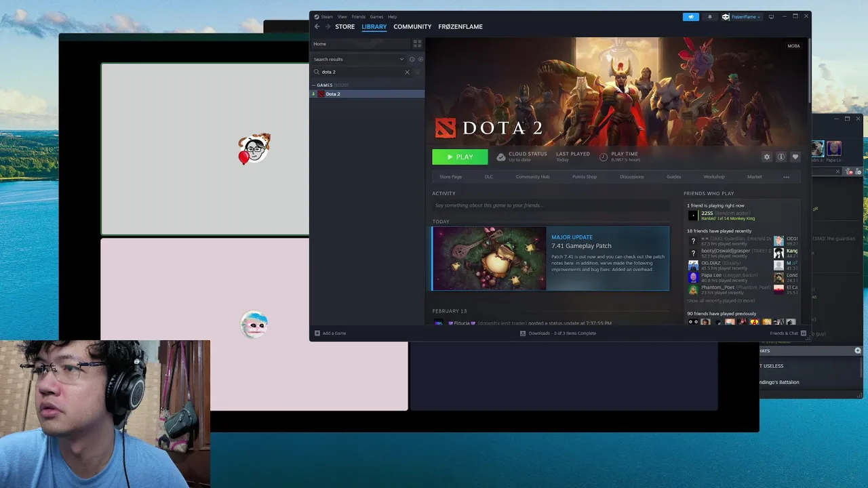Toggle library grid view icon next to Home
Viewport: 868px width, 488px height.
[418, 43]
